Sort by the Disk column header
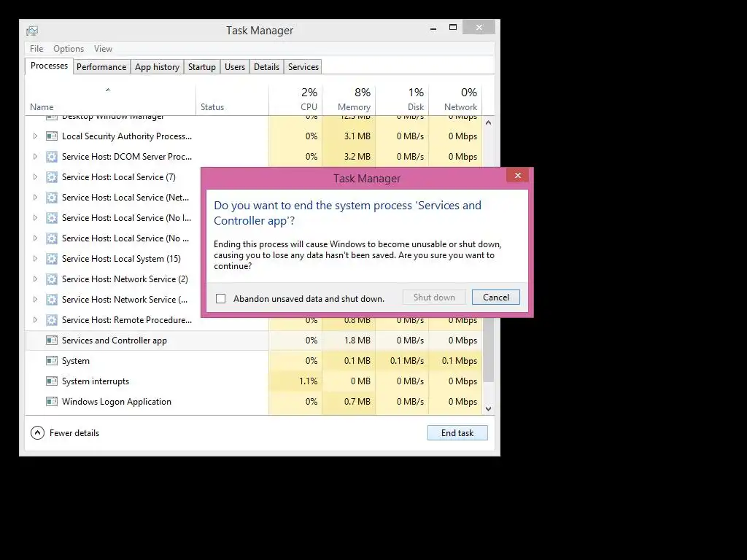Screen dimensions: 747x560 point(402,100)
